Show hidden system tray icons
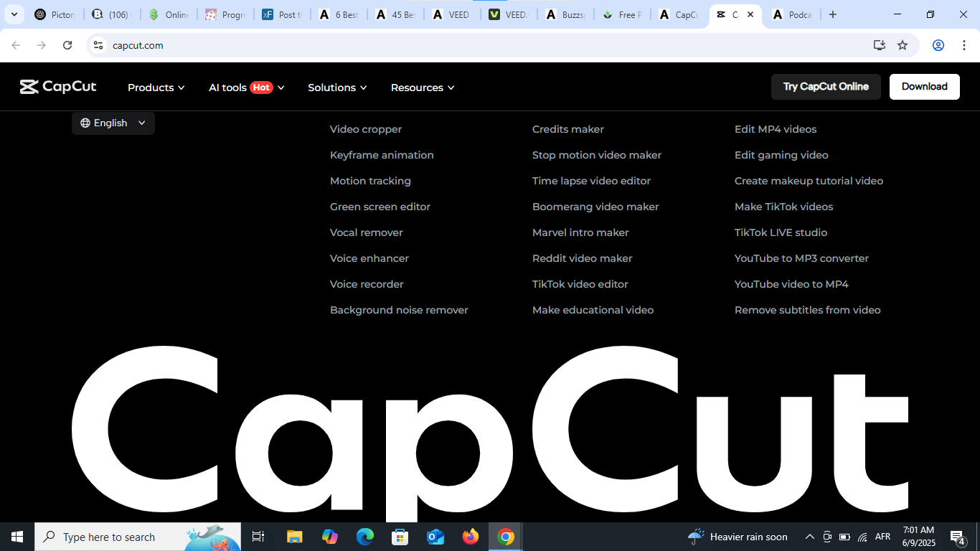 [x=810, y=537]
